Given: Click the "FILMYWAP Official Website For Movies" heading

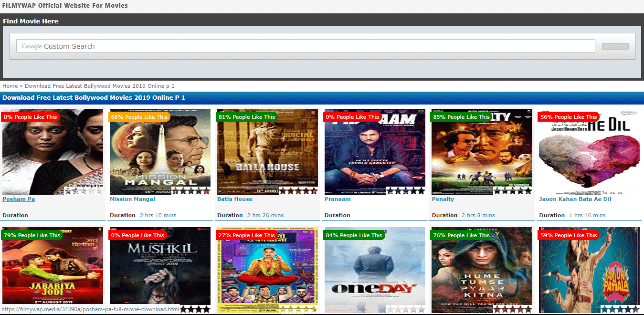Looking at the screenshot, I should click(65, 6).
